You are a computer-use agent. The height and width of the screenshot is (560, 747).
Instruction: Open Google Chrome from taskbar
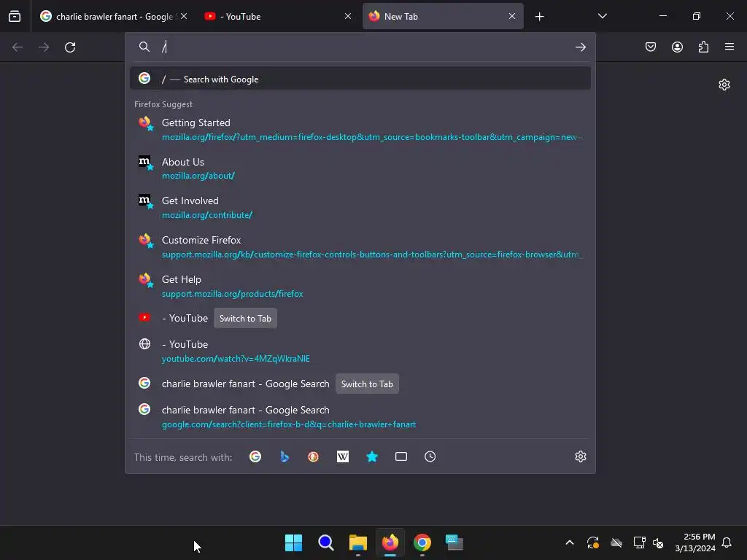[x=422, y=542]
